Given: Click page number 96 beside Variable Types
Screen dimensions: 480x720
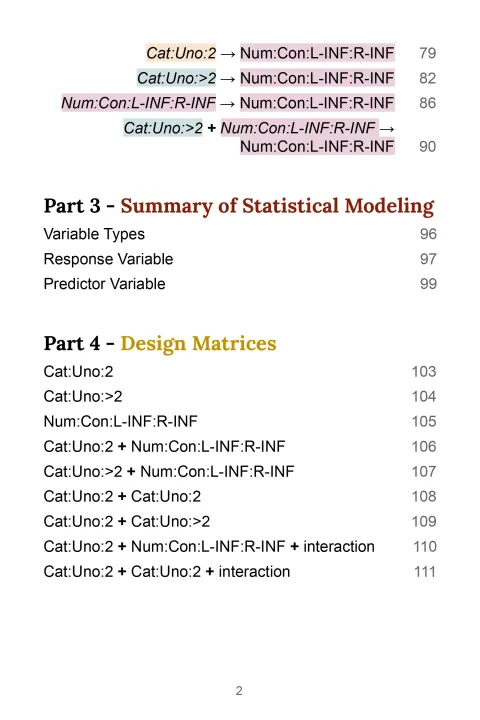Looking at the screenshot, I should pos(428,234).
